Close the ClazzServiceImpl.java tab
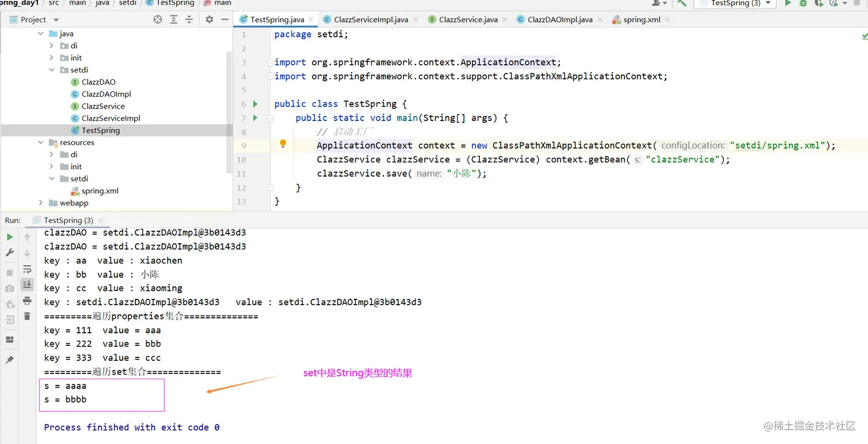The width and height of the screenshot is (868, 444). [x=416, y=20]
